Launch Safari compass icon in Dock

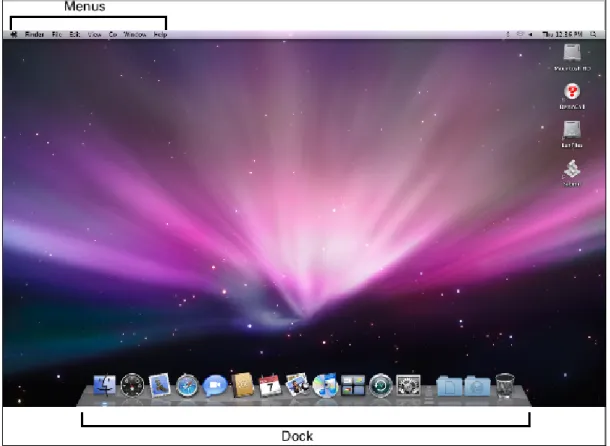click(187, 386)
